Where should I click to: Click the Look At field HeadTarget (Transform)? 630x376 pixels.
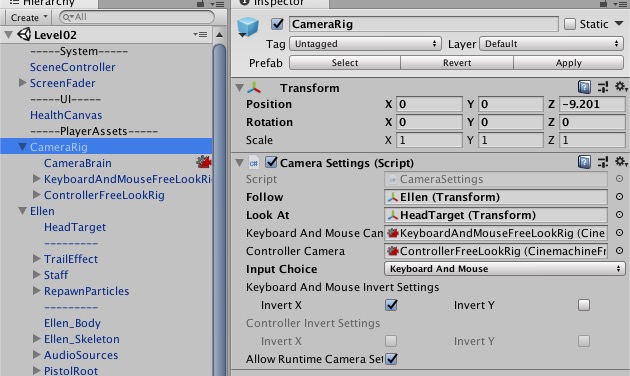click(496, 215)
